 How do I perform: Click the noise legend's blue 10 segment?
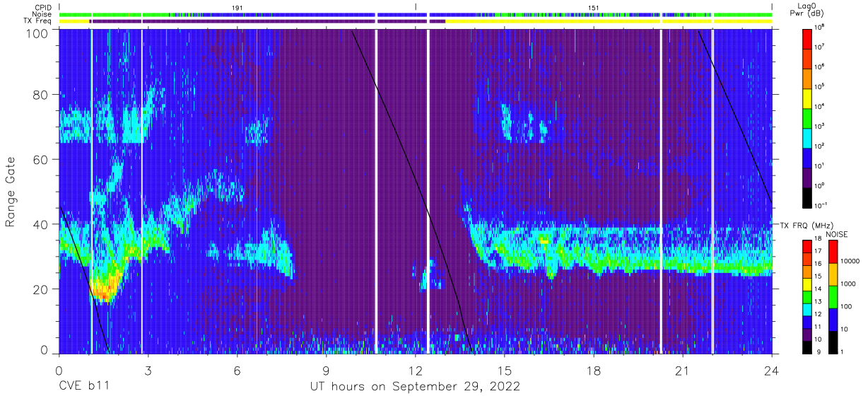(833, 319)
